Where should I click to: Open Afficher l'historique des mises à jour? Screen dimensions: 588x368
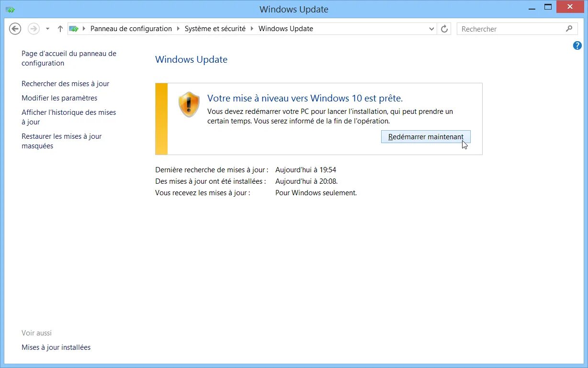[69, 117]
